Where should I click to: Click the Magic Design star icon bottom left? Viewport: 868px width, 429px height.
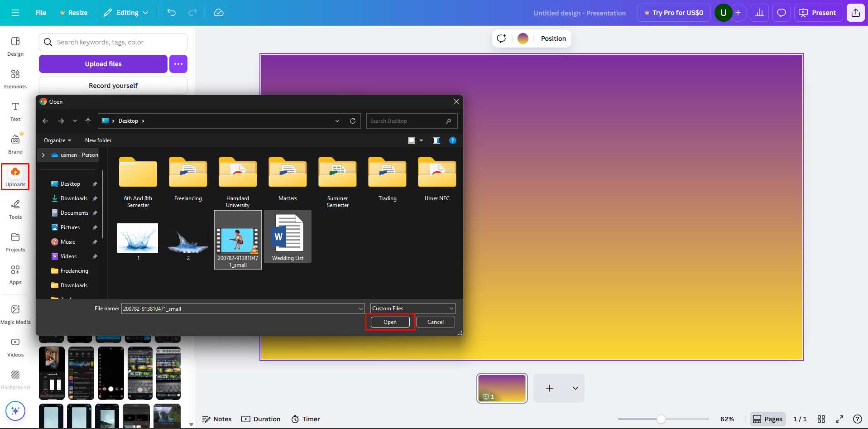(x=15, y=410)
